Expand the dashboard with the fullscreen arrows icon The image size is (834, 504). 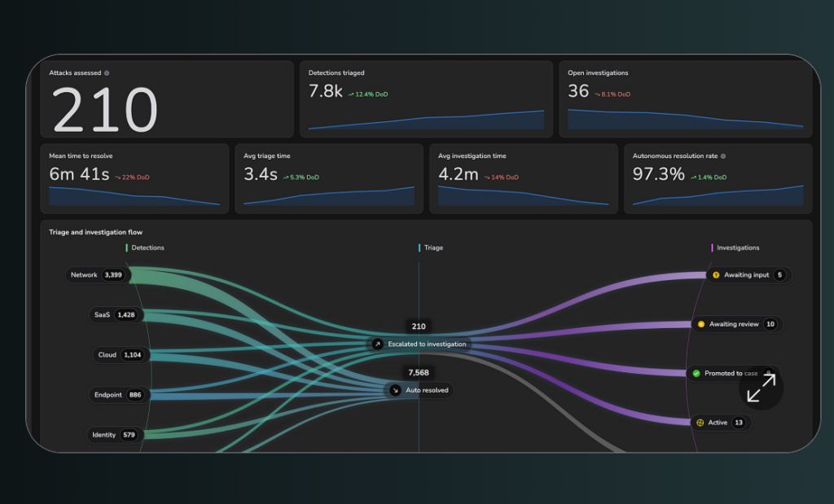(762, 388)
